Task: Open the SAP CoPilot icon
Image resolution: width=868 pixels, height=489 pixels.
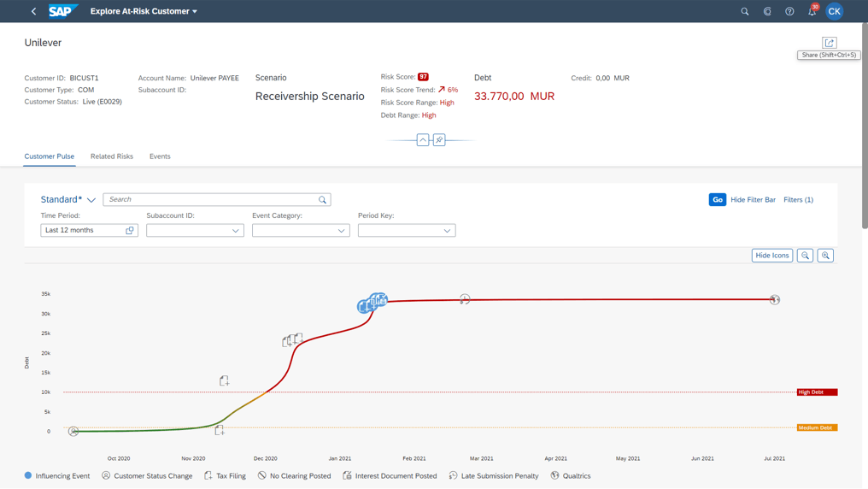Action: [767, 11]
